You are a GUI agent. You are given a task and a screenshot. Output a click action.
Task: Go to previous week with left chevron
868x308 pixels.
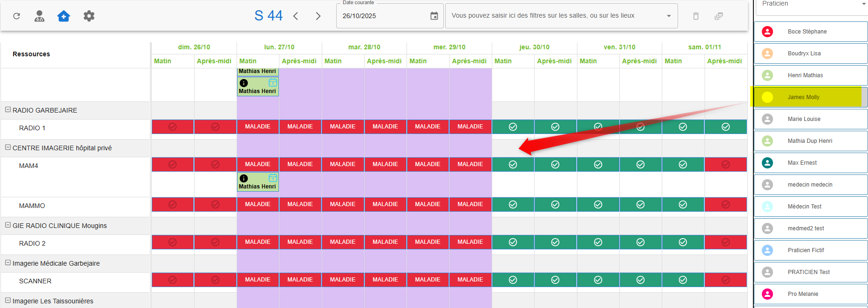pyautogui.click(x=296, y=16)
